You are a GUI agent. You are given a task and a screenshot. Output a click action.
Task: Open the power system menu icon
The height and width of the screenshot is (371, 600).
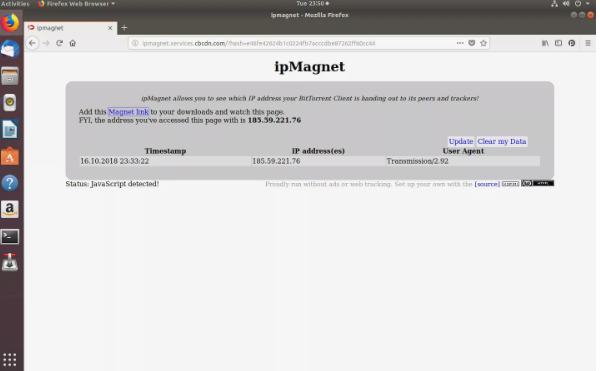tap(578, 4)
